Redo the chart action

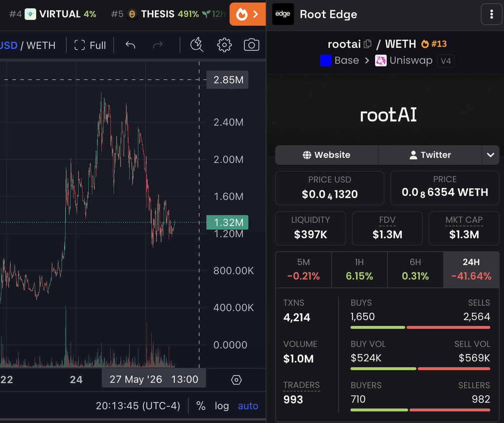point(157,45)
